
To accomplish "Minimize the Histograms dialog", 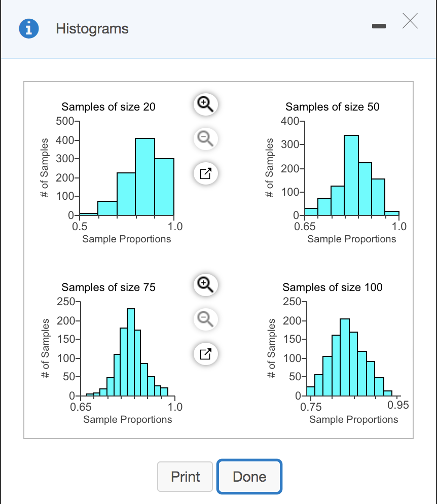I will [379, 25].
